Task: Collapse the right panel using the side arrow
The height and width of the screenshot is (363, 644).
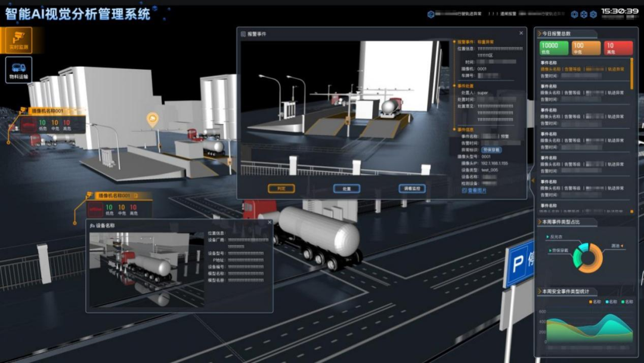Action: point(532,179)
